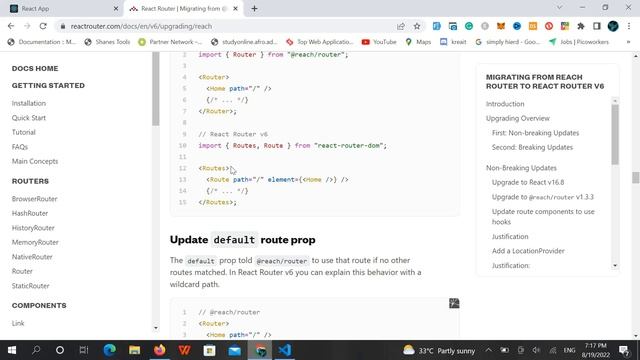Open the BrowserRouter docs
Image resolution: width=640 pixels, height=360 pixels.
pos(35,199)
